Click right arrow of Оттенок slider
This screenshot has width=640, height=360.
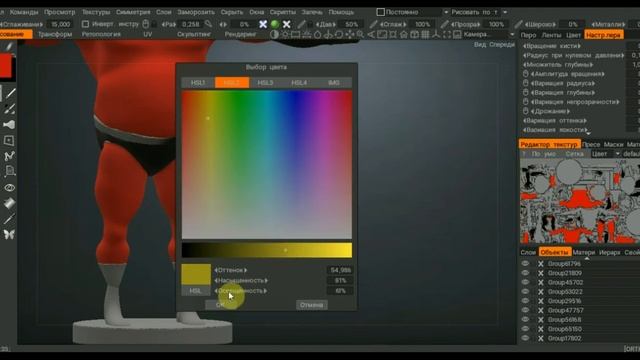point(245,270)
